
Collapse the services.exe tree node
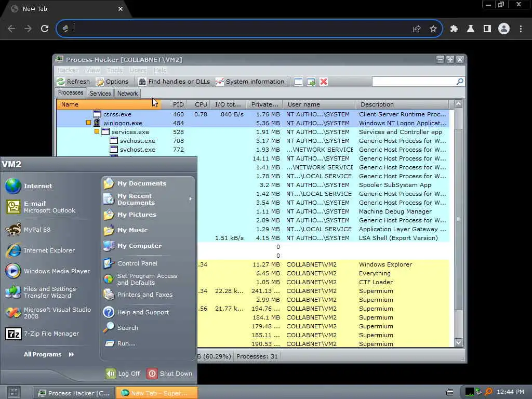97,131
